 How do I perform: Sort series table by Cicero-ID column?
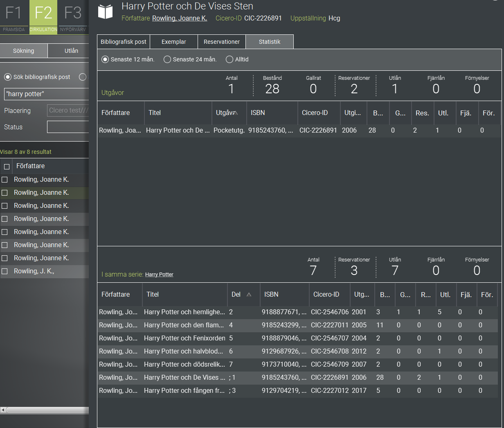pos(330,294)
